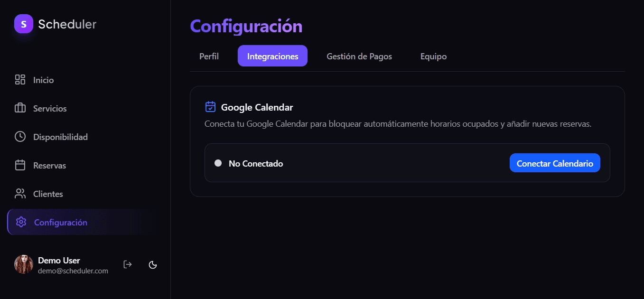Go to Disponibilidad in sidebar
The height and width of the screenshot is (299, 644).
click(60, 137)
